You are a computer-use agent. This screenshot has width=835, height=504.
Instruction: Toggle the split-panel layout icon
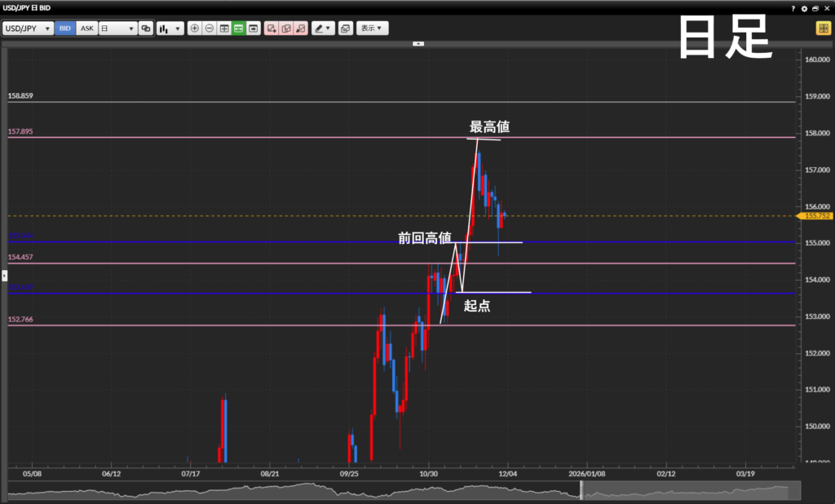[224, 28]
